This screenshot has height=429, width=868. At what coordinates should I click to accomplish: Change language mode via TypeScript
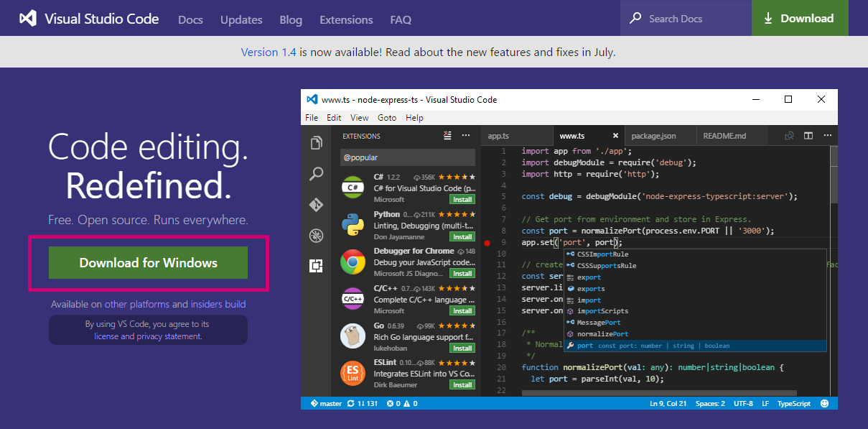tap(794, 403)
